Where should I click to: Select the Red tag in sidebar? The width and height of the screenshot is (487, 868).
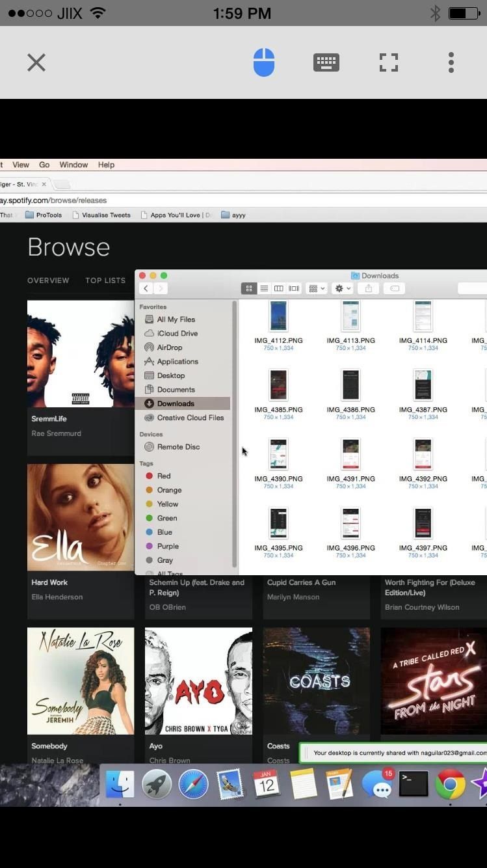[163, 476]
